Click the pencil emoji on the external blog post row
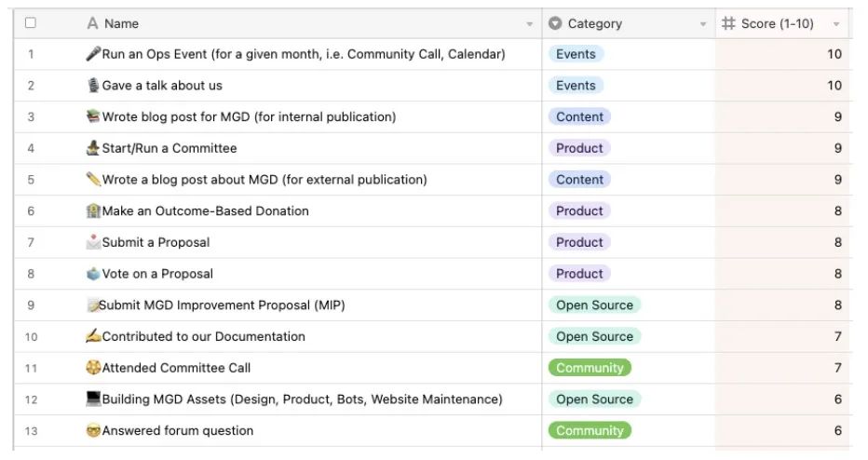 click(93, 179)
